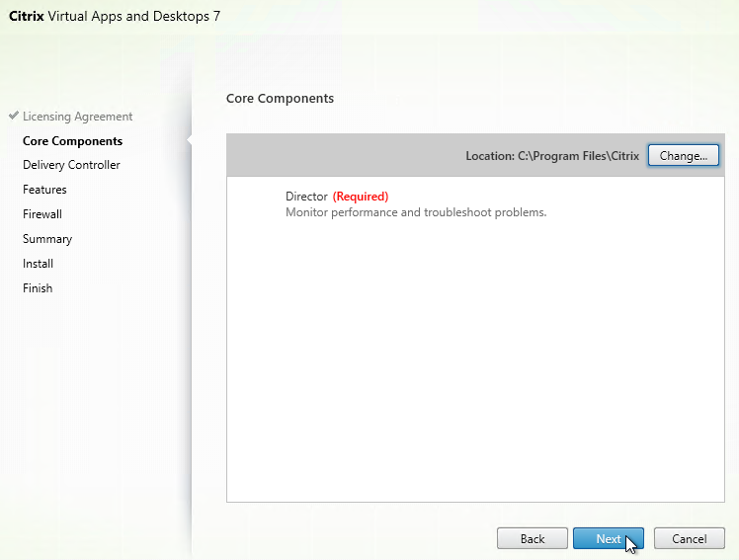Click 'Monitor performance and troubleshoot problems.' description
Viewport: 739px width, 560px height.
416,212
